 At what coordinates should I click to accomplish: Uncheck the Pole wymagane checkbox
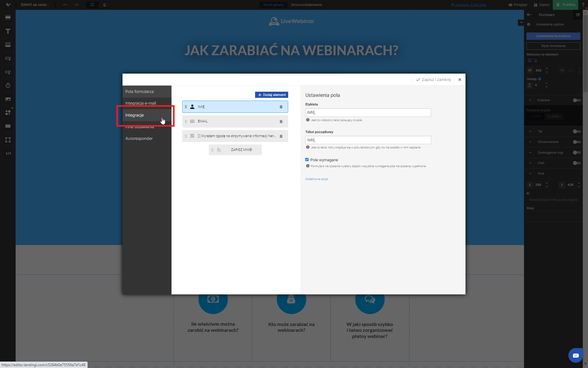point(307,160)
